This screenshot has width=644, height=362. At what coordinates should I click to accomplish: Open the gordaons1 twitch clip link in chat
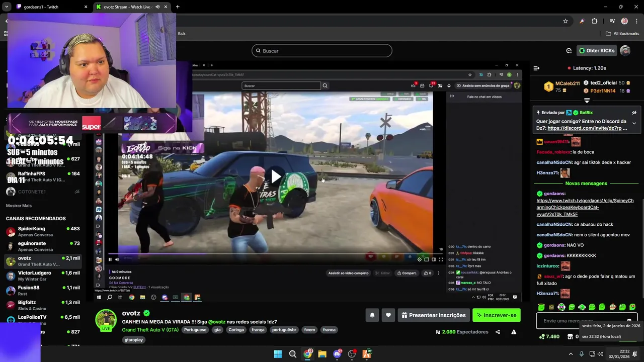click(x=585, y=207)
